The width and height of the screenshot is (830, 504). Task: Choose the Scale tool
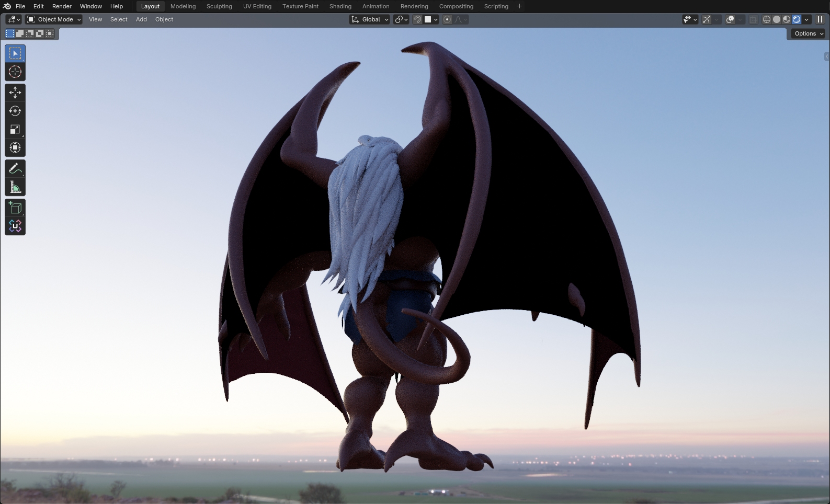15,129
